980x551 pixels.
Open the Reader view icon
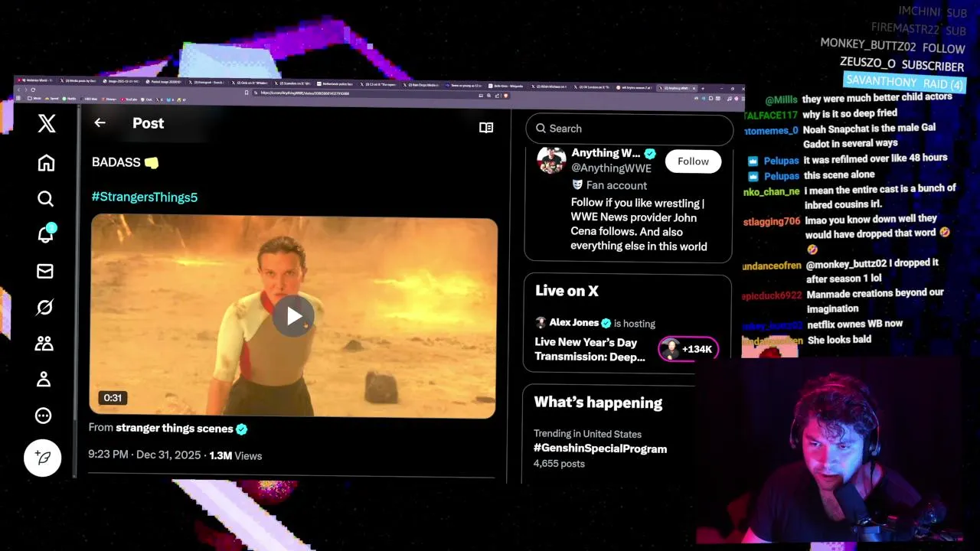(x=486, y=128)
